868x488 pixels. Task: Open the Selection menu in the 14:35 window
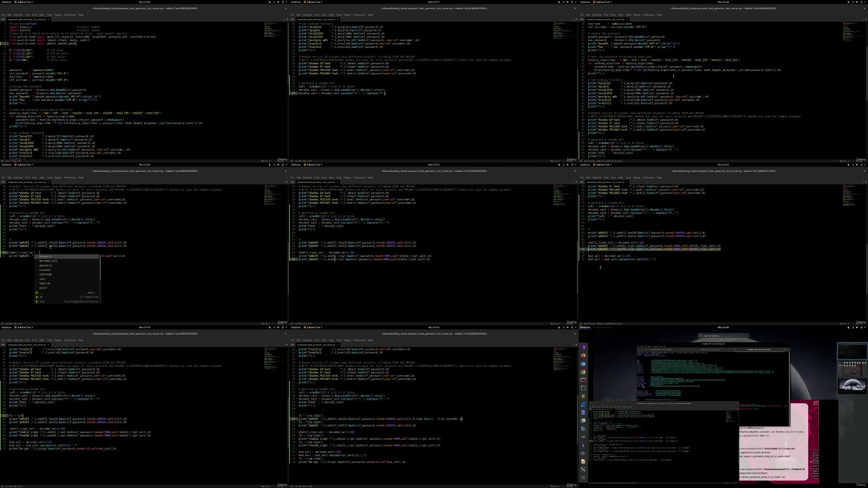(x=18, y=15)
